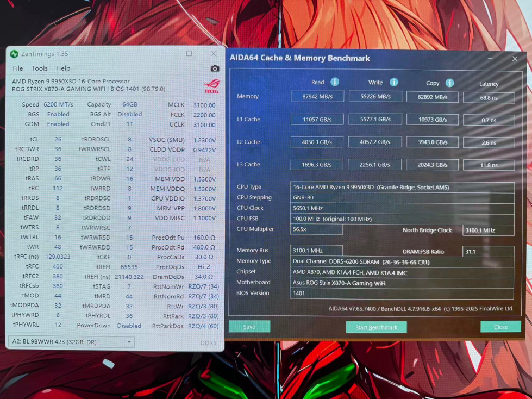The image size is (532, 399).
Task: Click the CPU Type field 9950X3D
Action: tap(402, 188)
